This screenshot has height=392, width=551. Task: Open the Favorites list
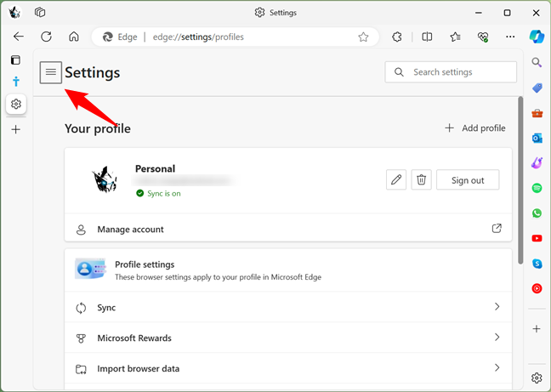point(455,37)
